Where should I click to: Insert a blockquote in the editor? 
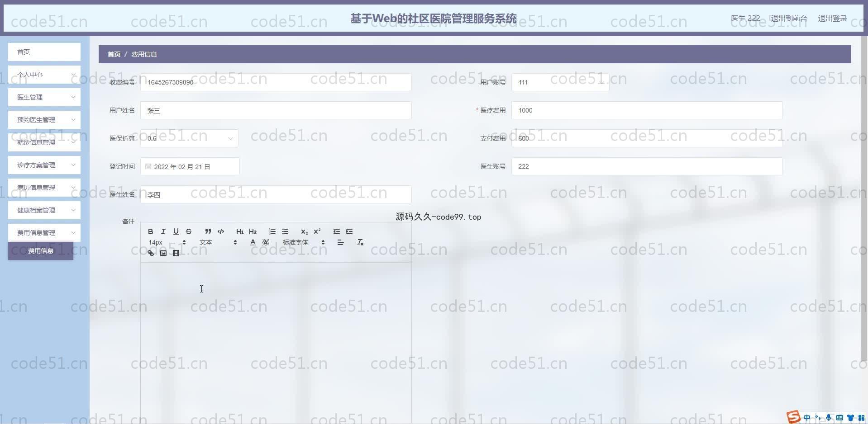208,231
